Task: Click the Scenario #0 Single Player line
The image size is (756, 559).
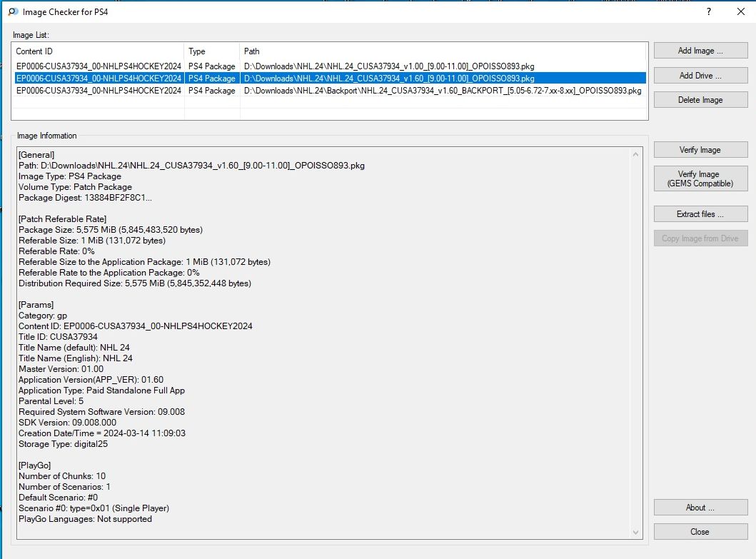Action: (94, 508)
